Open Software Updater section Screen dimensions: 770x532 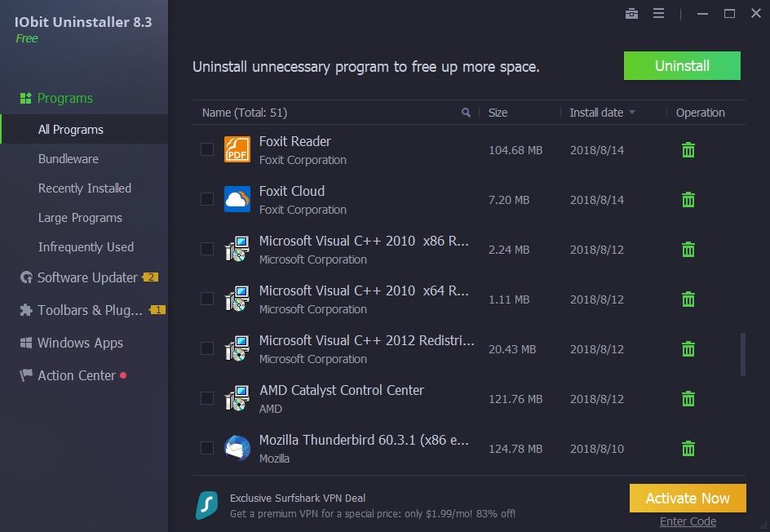tap(87, 277)
